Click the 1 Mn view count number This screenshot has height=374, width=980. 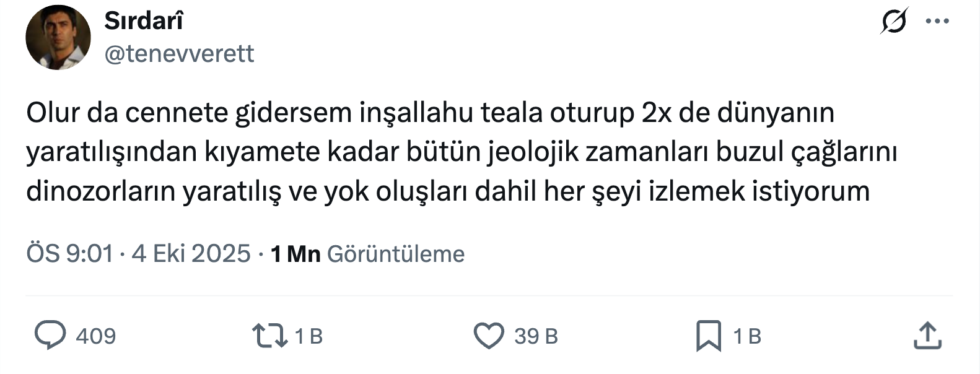point(295,254)
